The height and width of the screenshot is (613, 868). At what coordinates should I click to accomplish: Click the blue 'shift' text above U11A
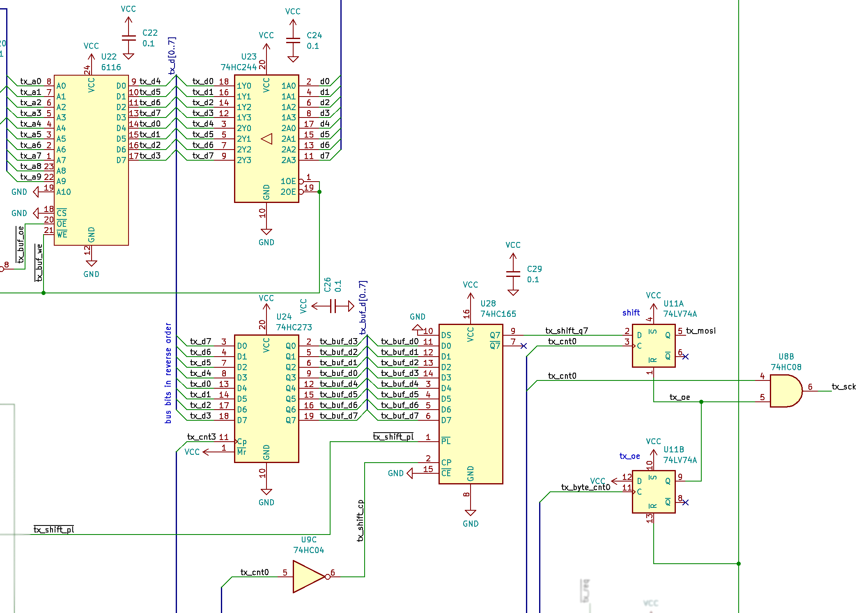631,313
